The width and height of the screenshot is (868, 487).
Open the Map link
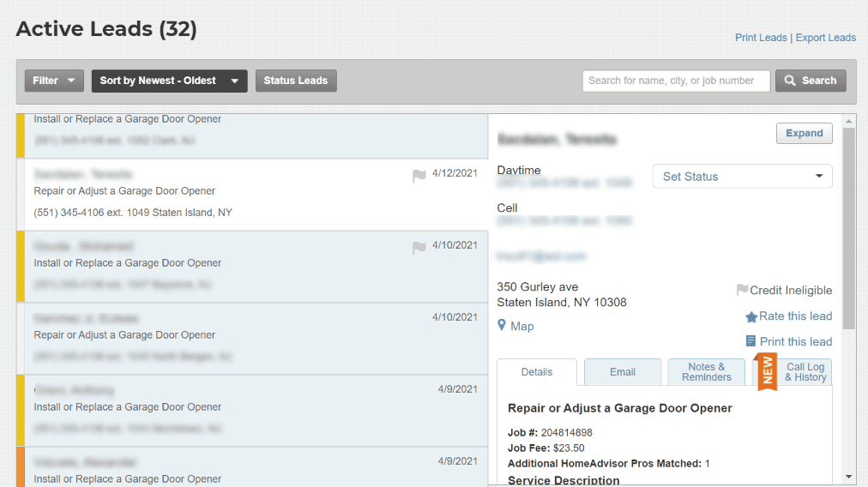click(522, 327)
